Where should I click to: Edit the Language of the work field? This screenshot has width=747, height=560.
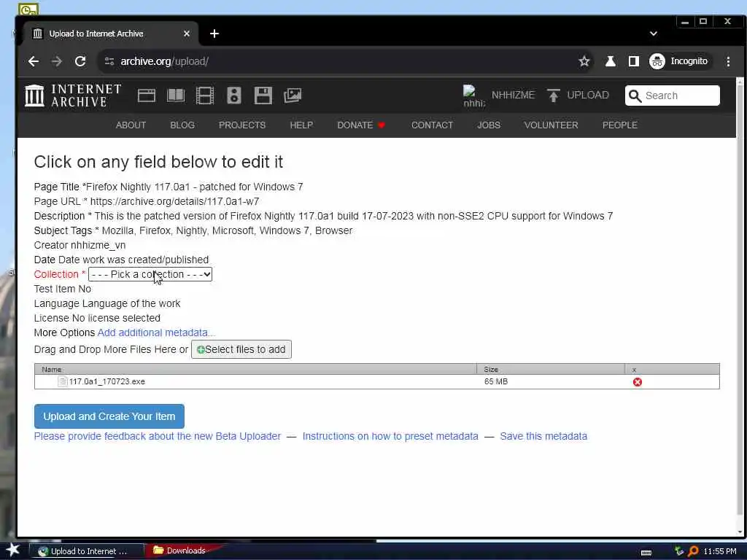131,304
